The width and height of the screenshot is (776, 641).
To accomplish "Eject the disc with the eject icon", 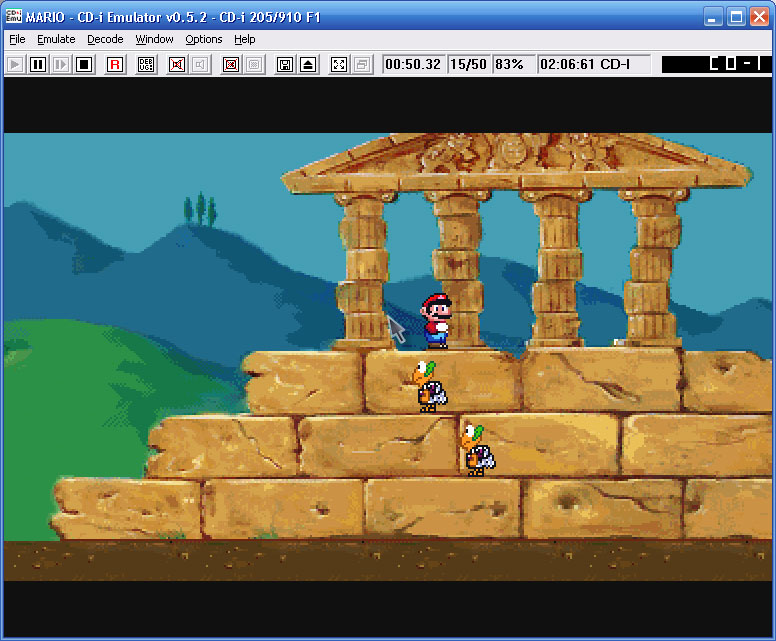I will coord(308,64).
